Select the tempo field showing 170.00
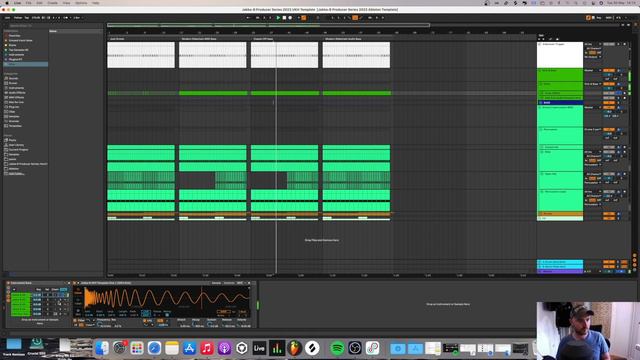This screenshot has height=360, width=640. tap(36, 18)
